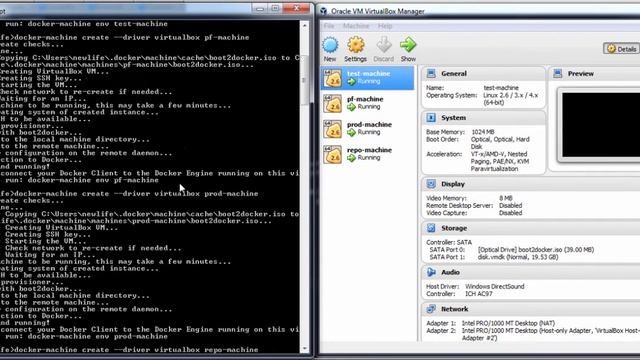Click the Audio section icon

(431, 272)
